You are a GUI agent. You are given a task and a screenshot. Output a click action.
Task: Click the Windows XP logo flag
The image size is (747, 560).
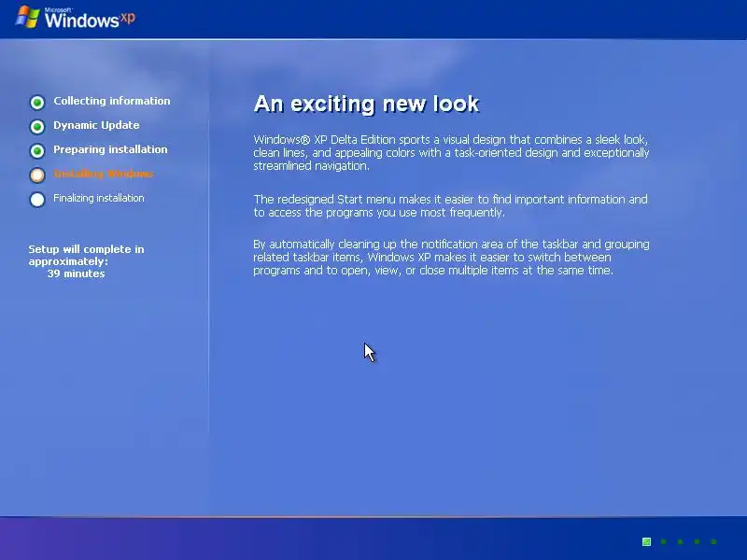point(28,17)
